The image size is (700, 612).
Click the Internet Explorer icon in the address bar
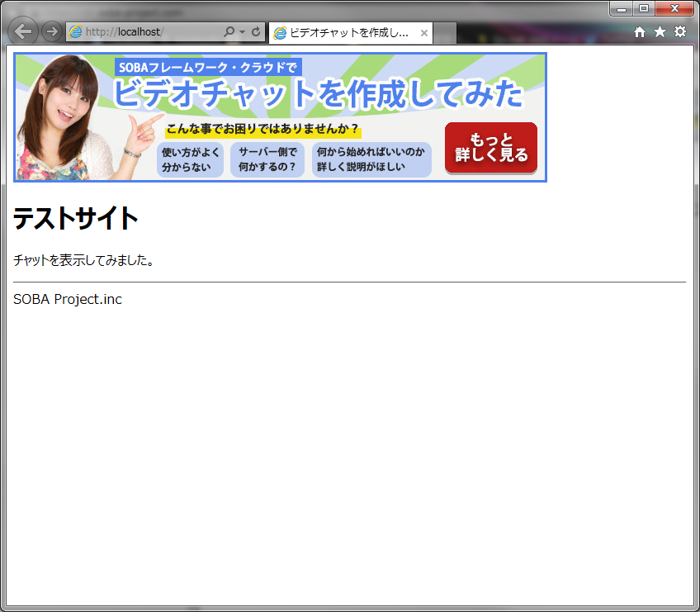pyautogui.click(x=75, y=31)
